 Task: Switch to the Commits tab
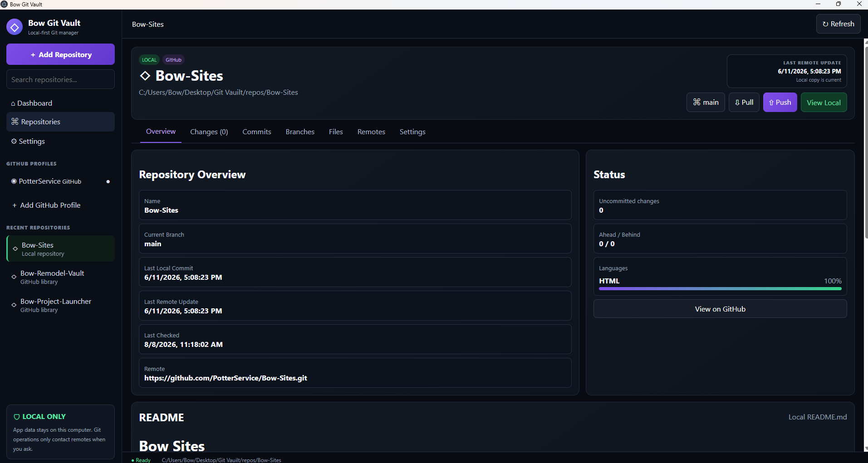point(257,132)
